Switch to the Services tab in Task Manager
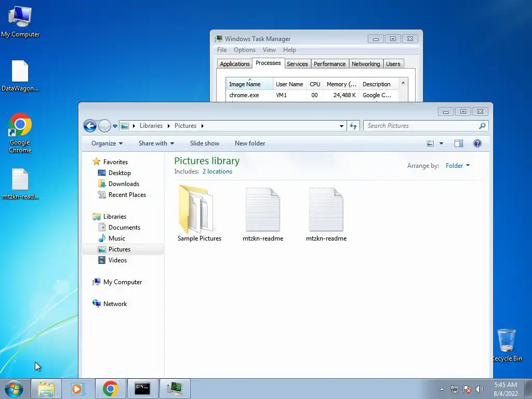 click(297, 64)
